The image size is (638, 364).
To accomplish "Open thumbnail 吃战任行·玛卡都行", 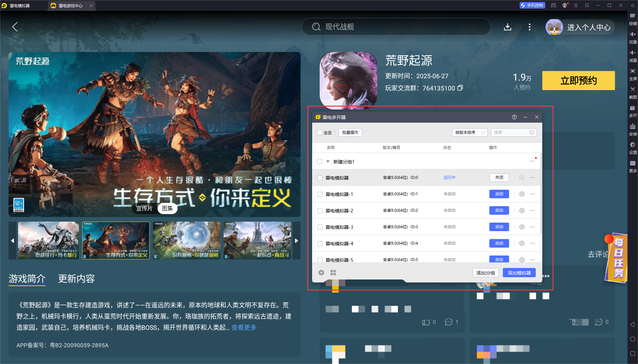I will (x=48, y=241).
